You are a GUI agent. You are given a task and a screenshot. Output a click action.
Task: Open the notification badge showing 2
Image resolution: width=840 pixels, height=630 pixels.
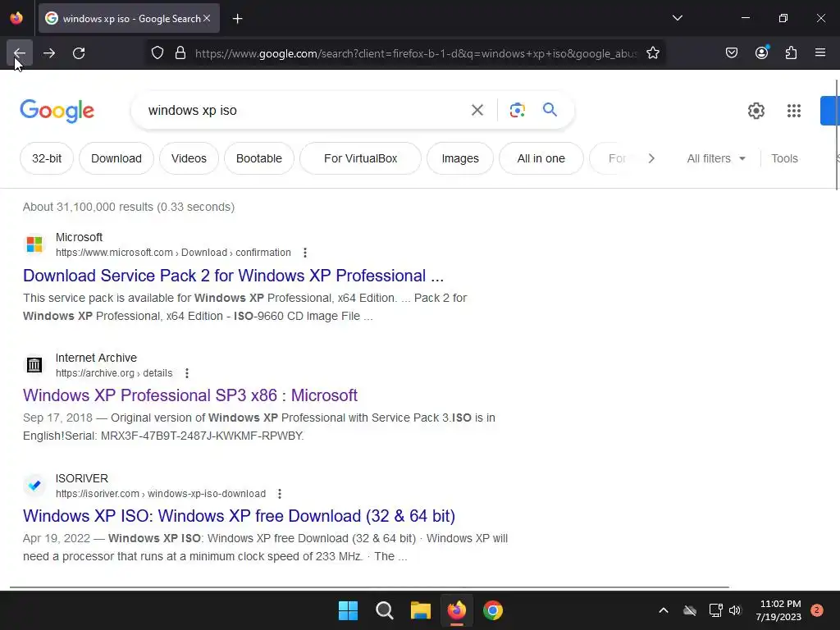click(817, 610)
